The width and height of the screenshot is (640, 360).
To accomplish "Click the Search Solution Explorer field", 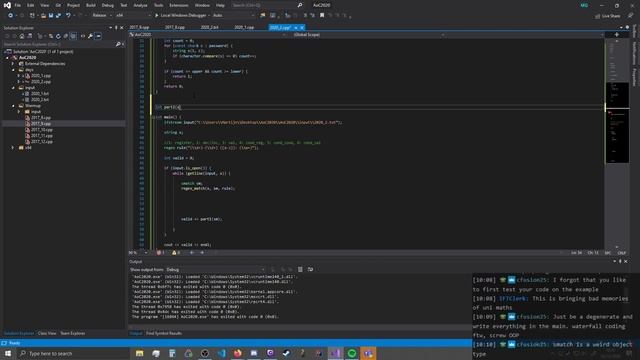I will 59,44.
